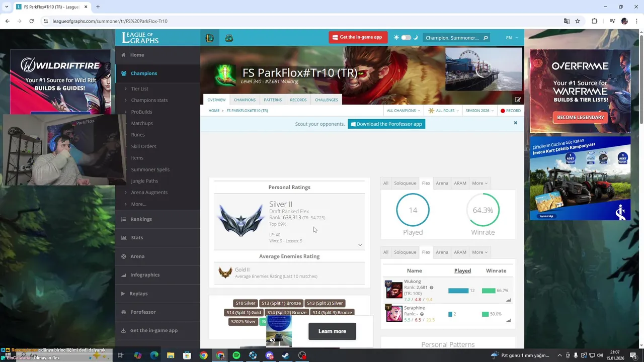Open Tier List sidebar link

139,88
